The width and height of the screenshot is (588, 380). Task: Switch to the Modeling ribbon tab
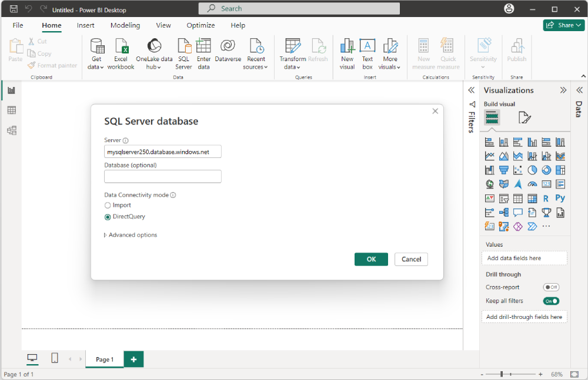[125, 25]
